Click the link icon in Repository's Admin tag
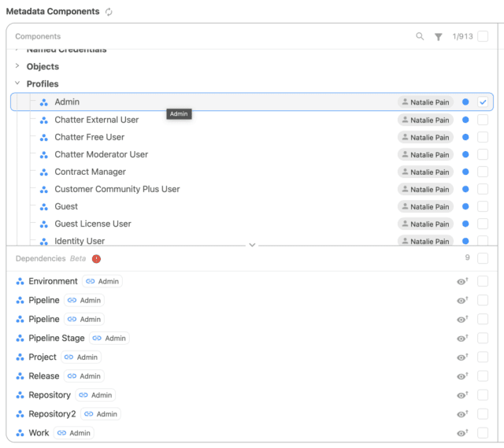 [83, 395]
